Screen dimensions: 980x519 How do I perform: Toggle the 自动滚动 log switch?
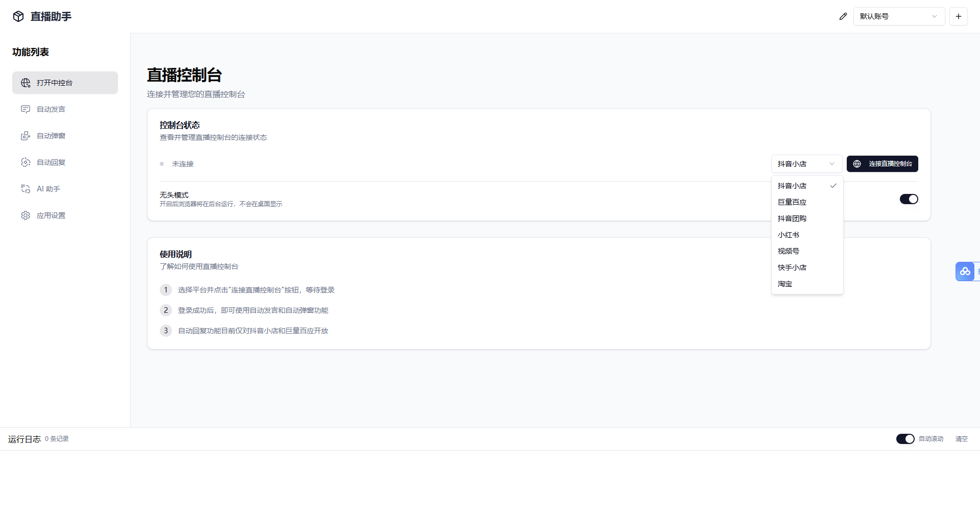905,439
